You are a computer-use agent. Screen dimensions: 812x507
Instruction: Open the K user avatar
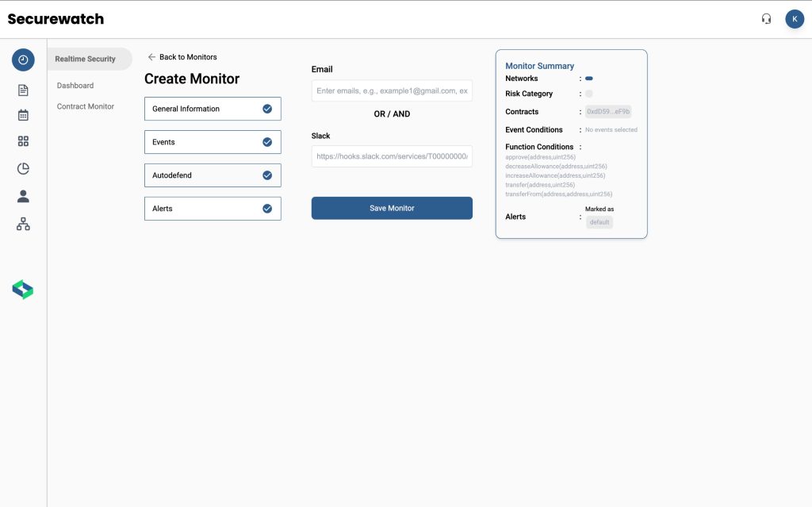pos(794,19)
